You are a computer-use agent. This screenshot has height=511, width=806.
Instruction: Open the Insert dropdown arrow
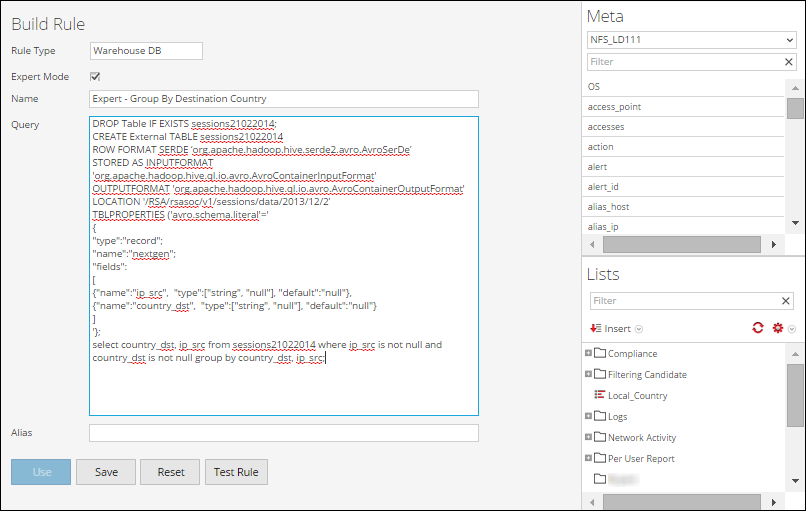coord(639,329)
